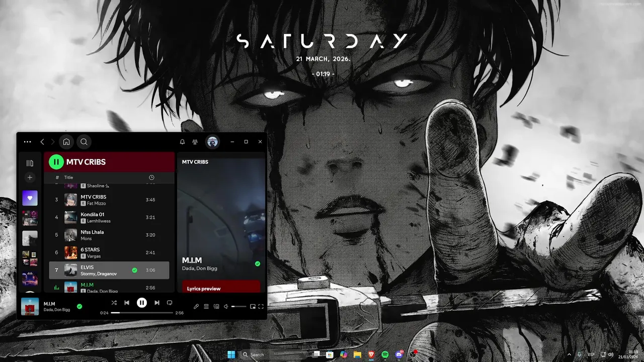Pause the MTV CRIBS playlist green button

point(56,162)
